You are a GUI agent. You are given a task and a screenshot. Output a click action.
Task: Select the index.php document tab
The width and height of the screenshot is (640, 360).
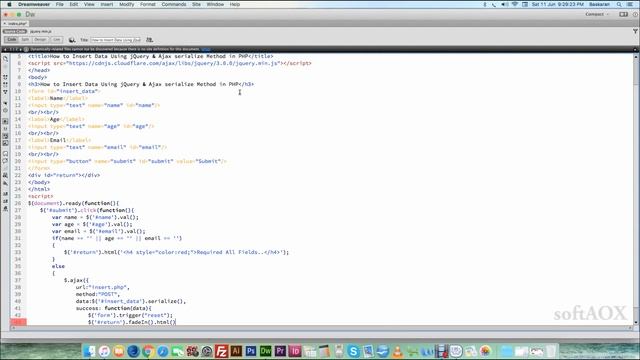[x=17, y=24]
